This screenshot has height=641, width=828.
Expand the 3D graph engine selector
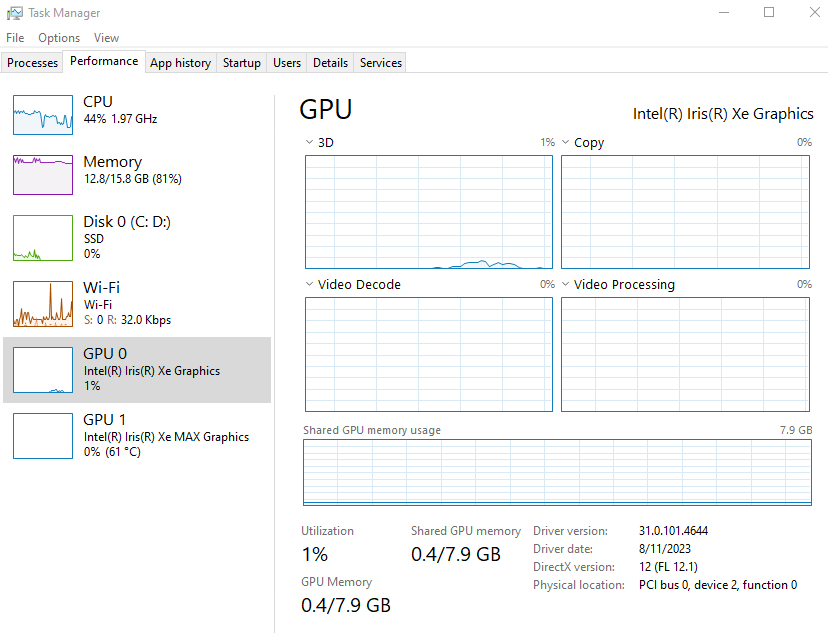click(309, 142)
